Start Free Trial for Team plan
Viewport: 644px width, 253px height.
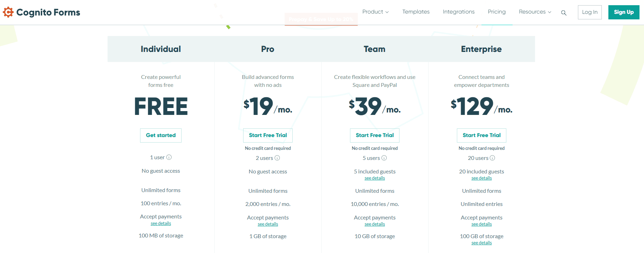(x=375, y=135)
